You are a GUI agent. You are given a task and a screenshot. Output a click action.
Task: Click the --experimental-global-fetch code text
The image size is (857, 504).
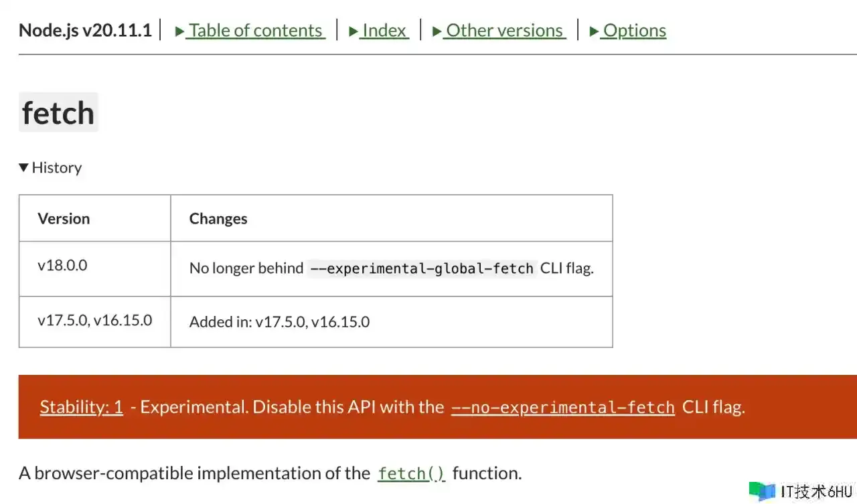422,268
